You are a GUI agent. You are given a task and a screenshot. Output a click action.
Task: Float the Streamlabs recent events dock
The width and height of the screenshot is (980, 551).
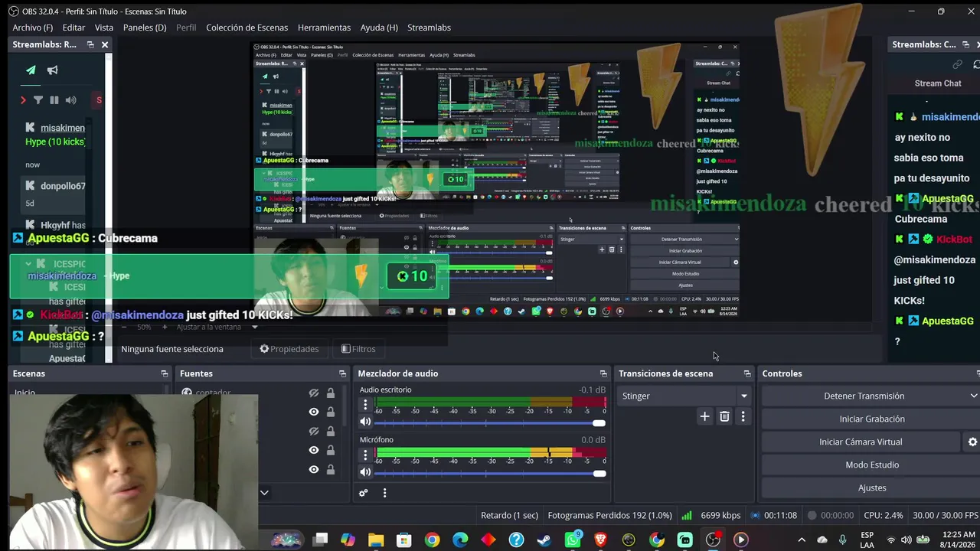coord(90,44)
